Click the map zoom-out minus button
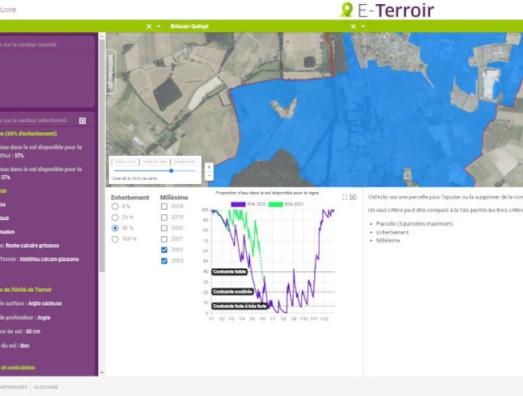Screen dimensions: 523x396 click(x=209, y=175)
